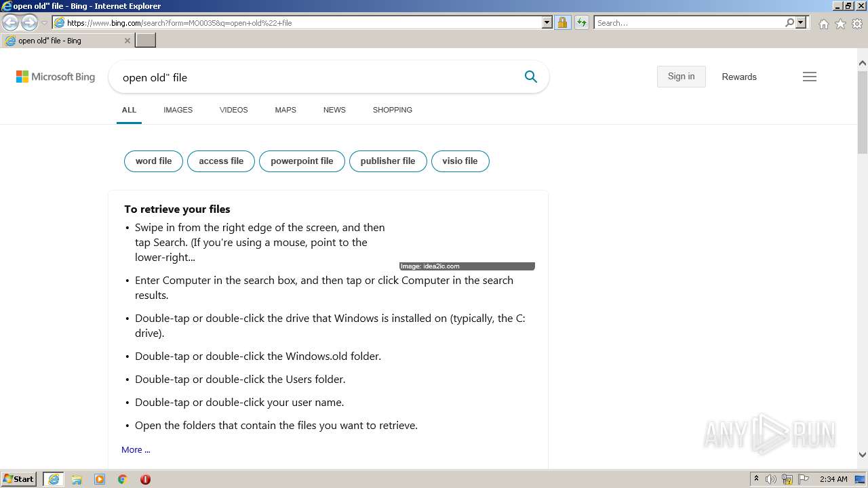
Task: Switch to the VIDEOS tab
Action: pos(233,110)
